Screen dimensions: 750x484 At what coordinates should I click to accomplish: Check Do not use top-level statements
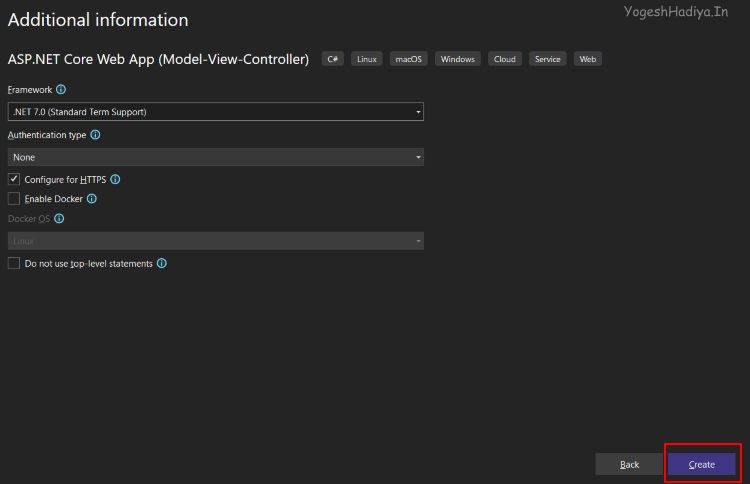point(14,264)
